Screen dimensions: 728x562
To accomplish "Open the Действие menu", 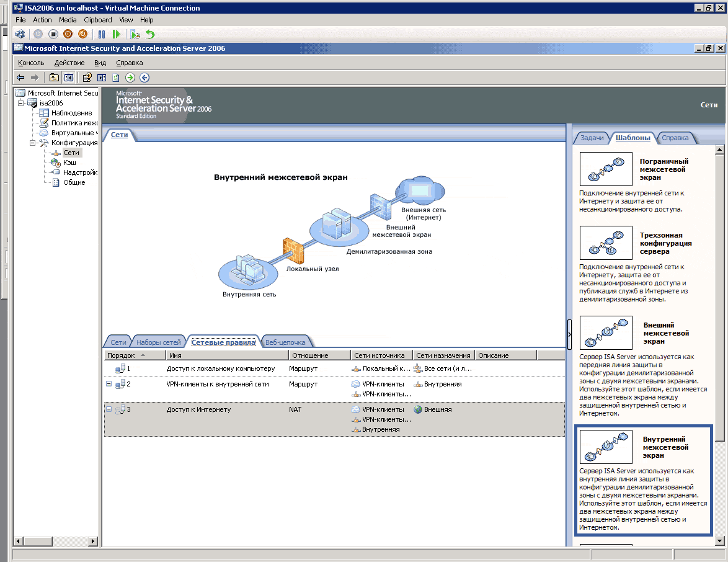I will pos(69,63).
